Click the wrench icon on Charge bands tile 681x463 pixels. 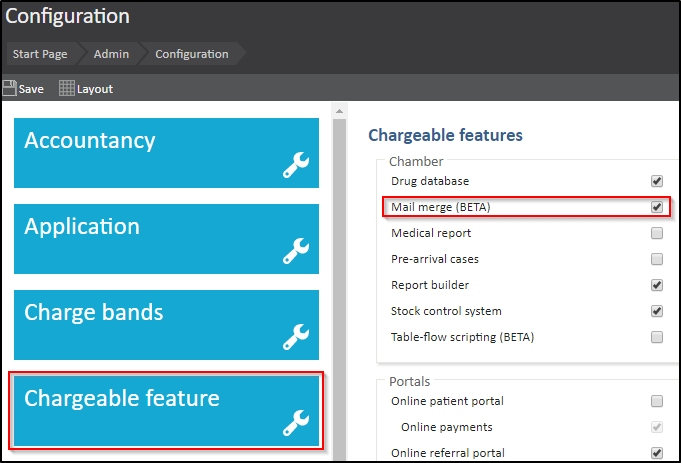coord(296,338)
